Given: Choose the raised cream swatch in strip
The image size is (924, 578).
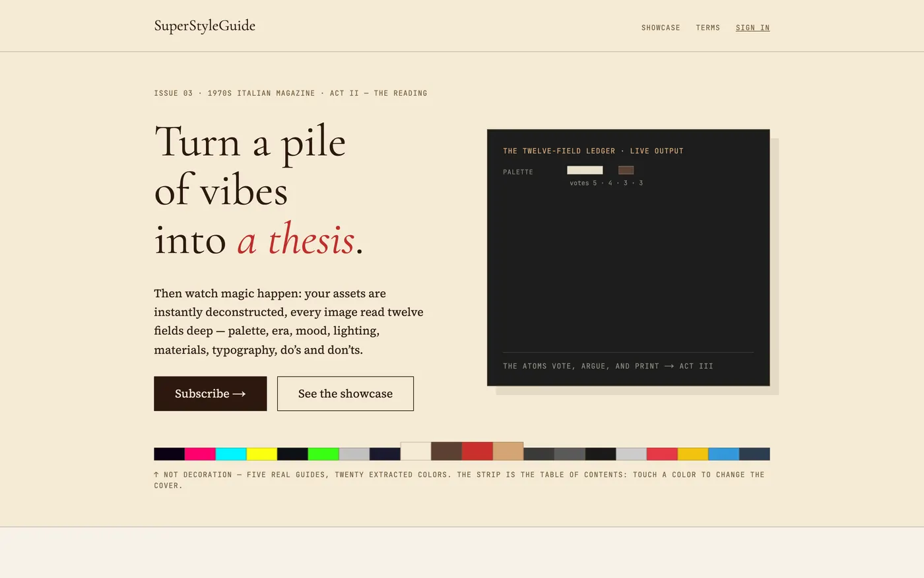Looking at the screenshot, I should (x=416, y=451).
